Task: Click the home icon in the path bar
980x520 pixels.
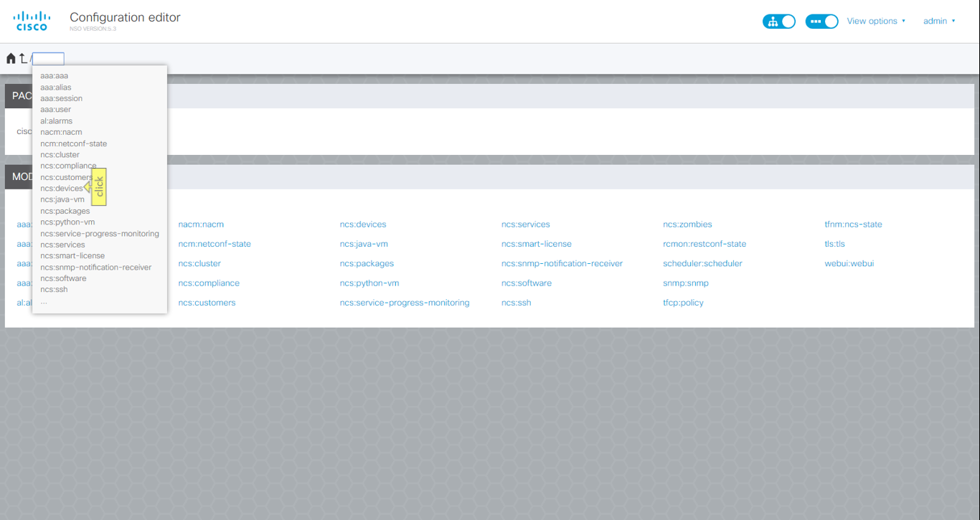Action: (x=11, y=59)
